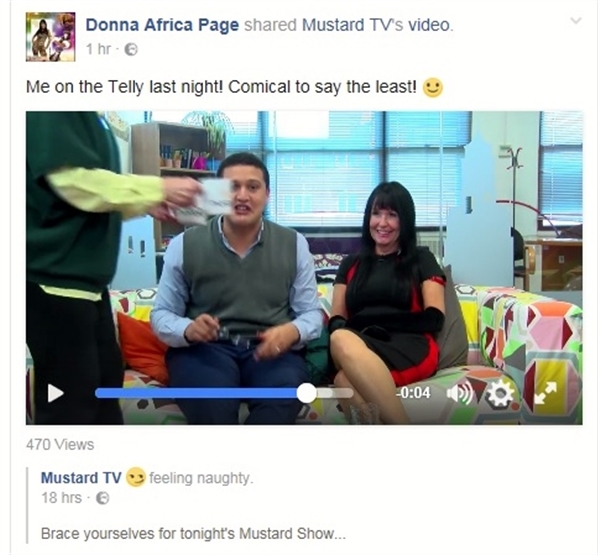Screen dimensions: 600x555
Task: Play the shared Mustard TV video
Action: click(x=55, y=393)
